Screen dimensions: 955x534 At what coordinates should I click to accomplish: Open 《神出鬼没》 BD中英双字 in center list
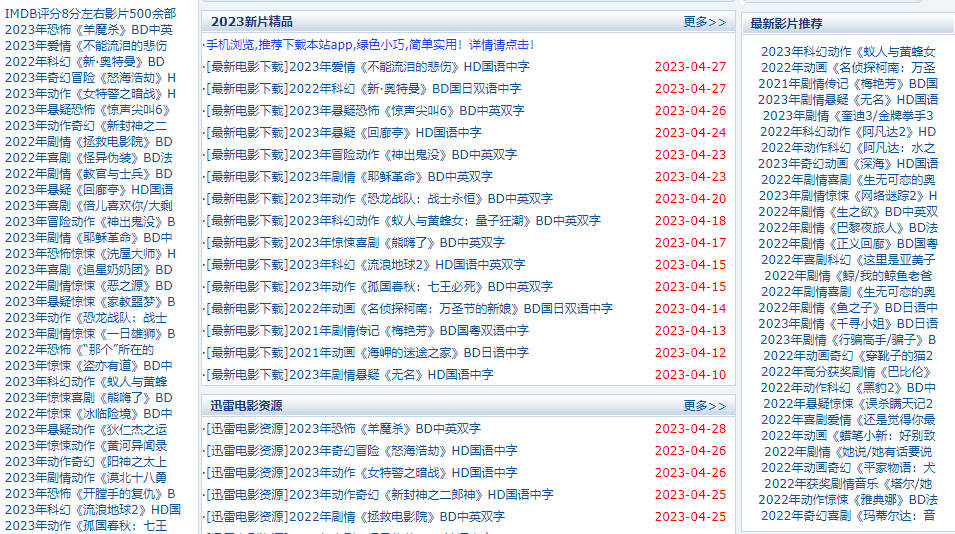[x=403, y=155]
